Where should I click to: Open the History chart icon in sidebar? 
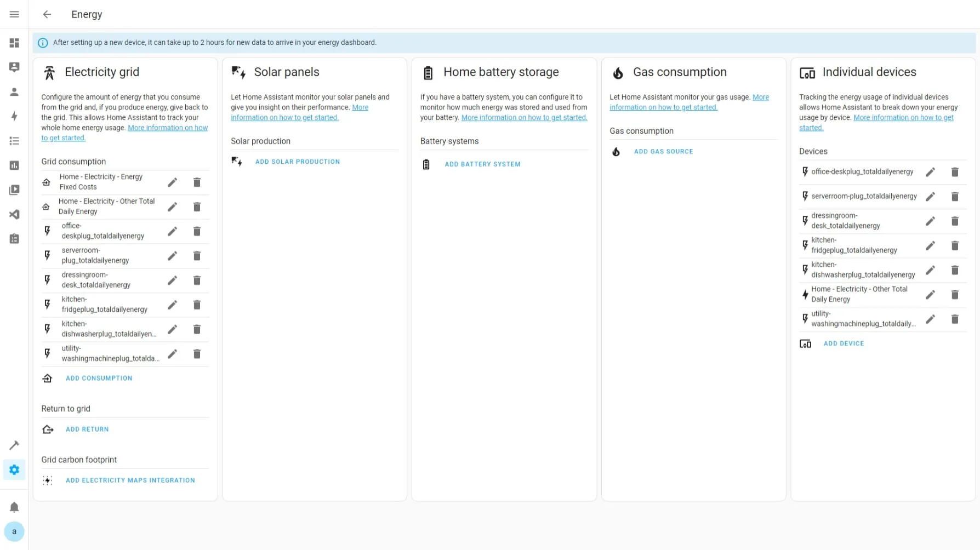click(14, 165)
